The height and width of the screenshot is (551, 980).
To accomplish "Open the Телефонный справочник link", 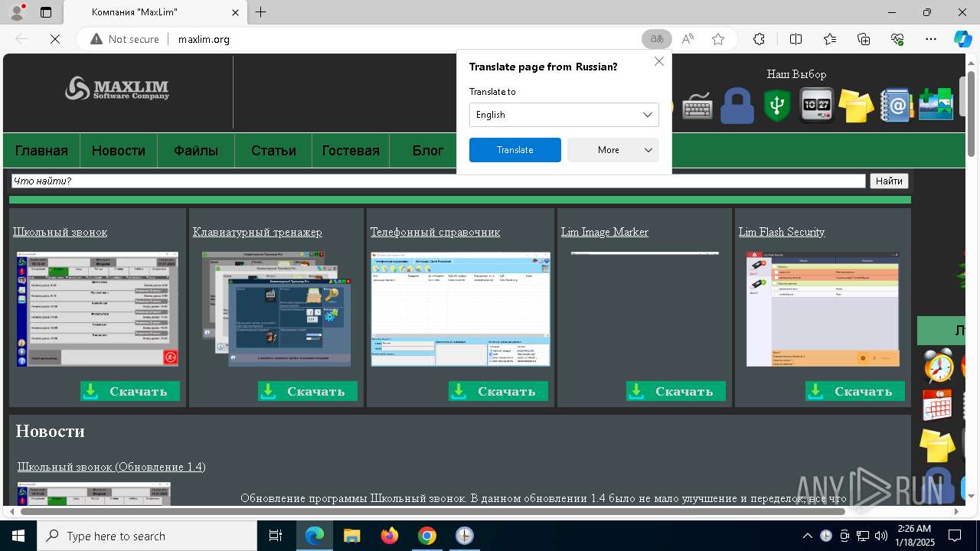I will coord(435,232).
